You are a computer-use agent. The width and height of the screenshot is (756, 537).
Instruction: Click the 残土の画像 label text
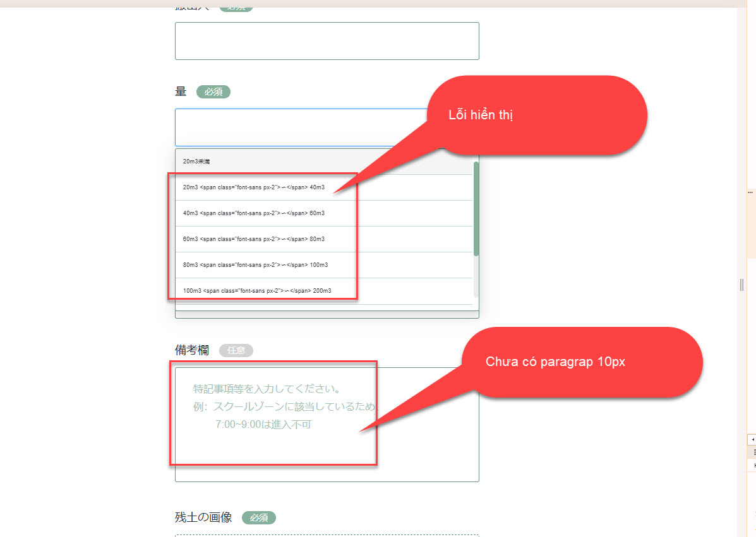tap(203, 517)
